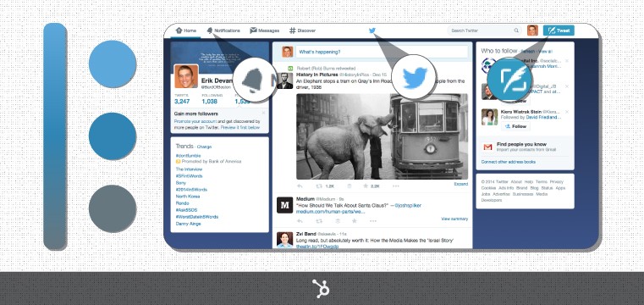The height and width of the screenshot is (305, 644).
Task: Click Change link beside Trends
Action: tap(204, 147)
